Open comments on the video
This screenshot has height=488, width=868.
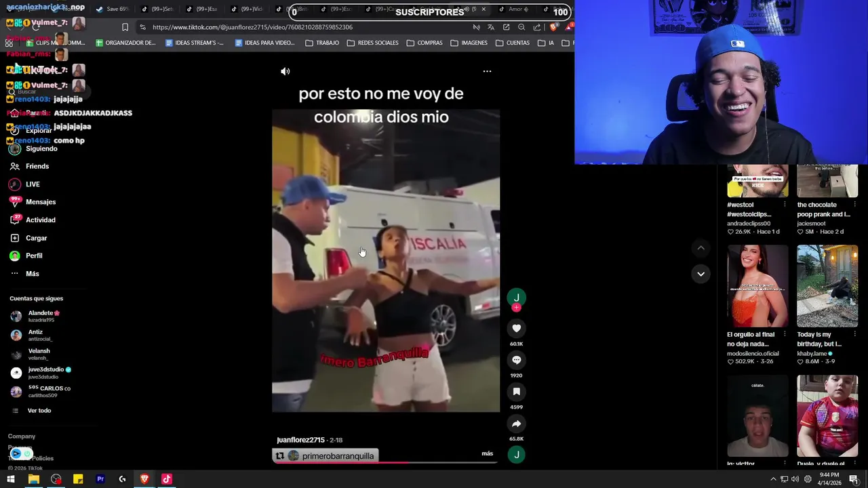(516, 360)
